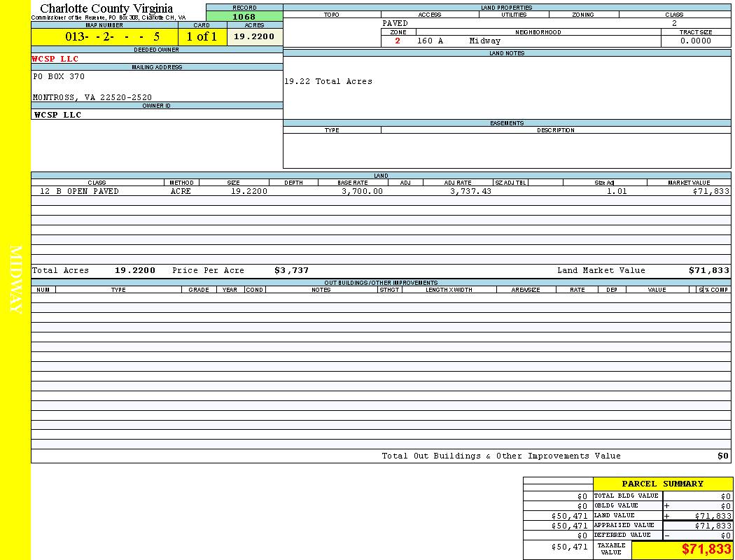Select the red taxable value $71,833
Image resolution: width=735 pixels, height=560 pixels.
(x=706, y=549)
